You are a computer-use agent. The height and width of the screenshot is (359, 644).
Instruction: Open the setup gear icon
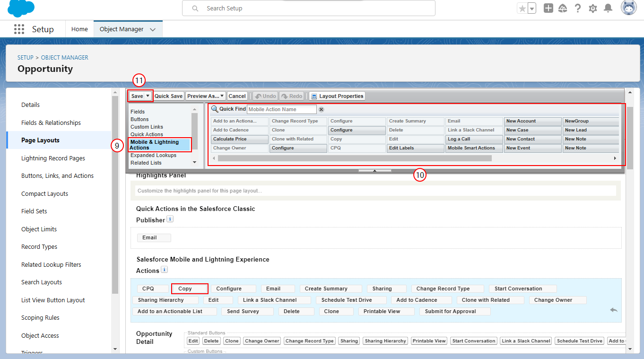(x=593, y=9)
